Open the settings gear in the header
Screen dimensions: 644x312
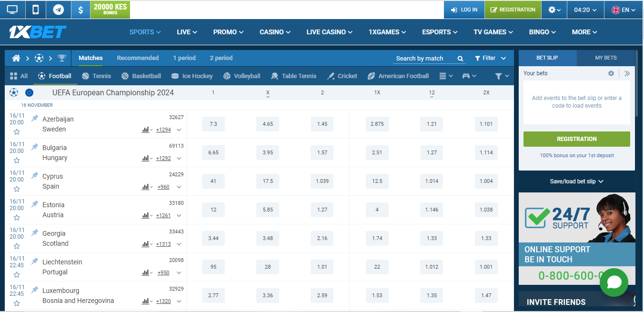[551, 9]
